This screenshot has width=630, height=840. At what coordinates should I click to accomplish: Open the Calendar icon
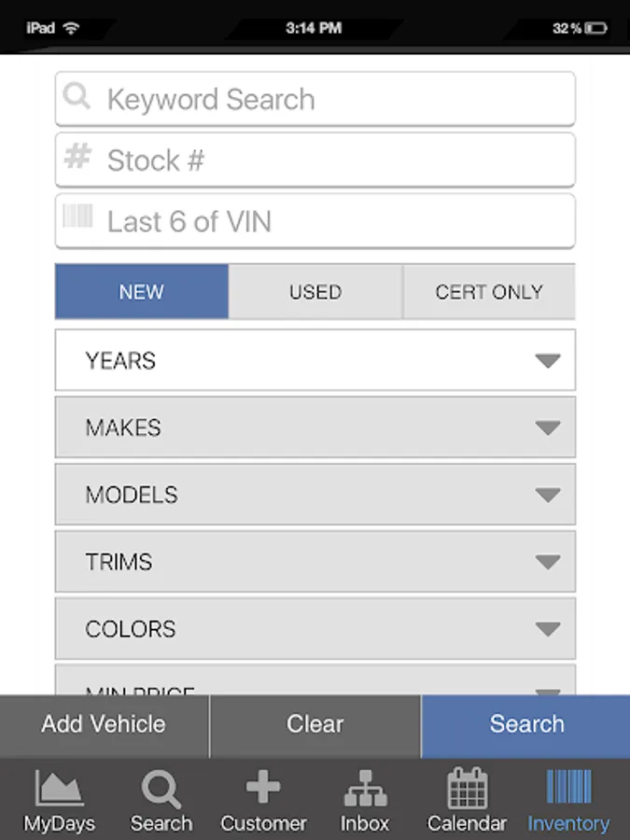point(467,789)
